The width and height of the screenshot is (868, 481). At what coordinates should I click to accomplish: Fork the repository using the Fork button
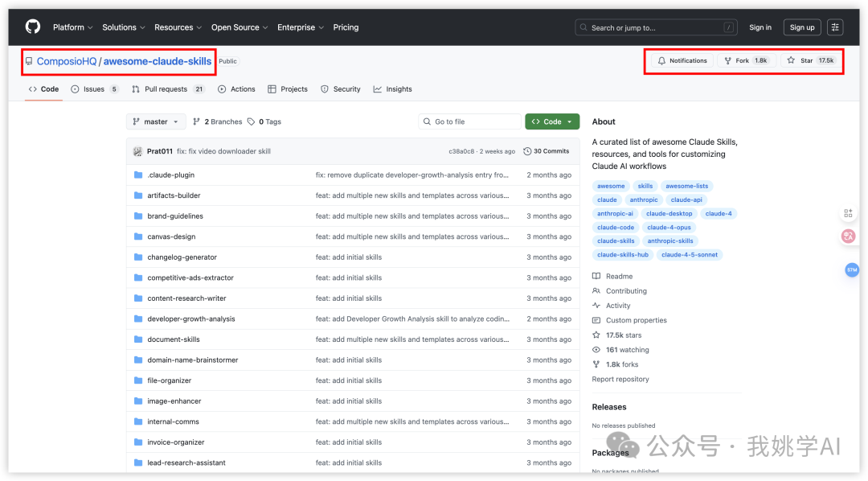[746, 61]
